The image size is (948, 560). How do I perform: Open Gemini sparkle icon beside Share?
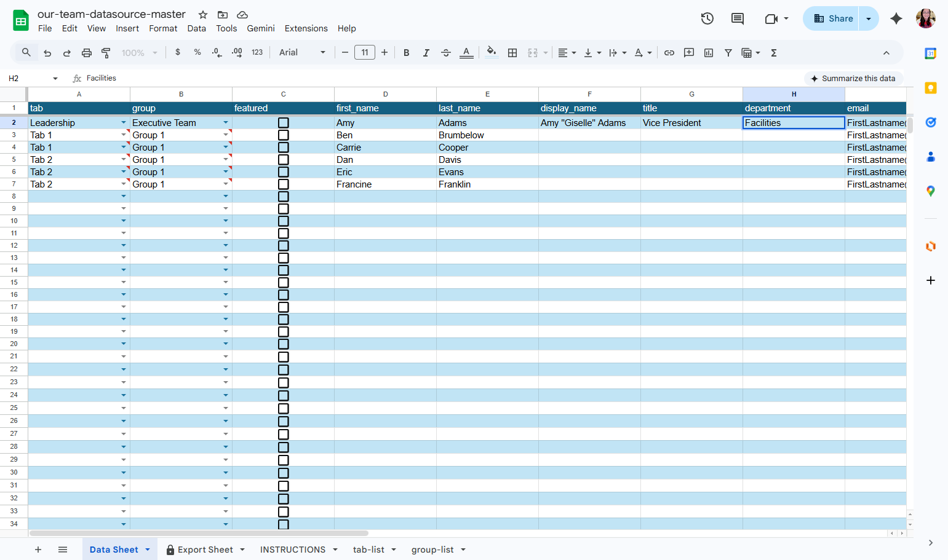tap(896, 18)
